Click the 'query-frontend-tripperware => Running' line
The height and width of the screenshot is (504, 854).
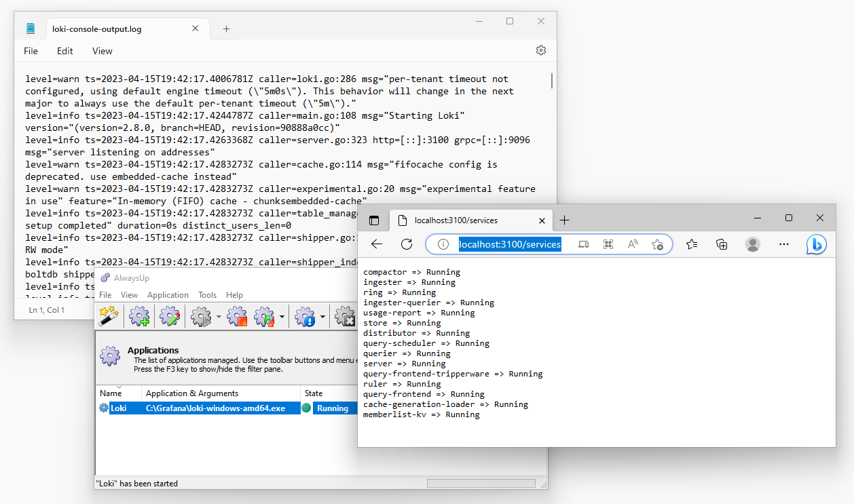click(x=453, y=374)
